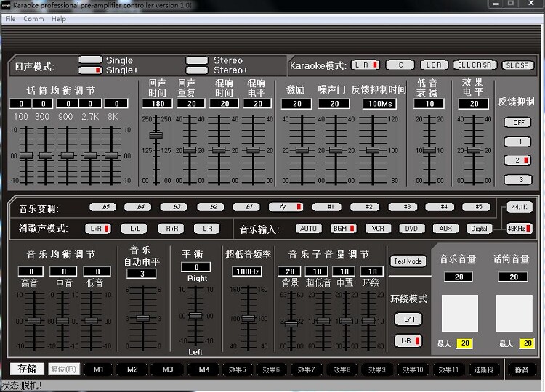Click the Test Mode button
The width and height of the screenshot is (545, 392).
click(408, 261)
